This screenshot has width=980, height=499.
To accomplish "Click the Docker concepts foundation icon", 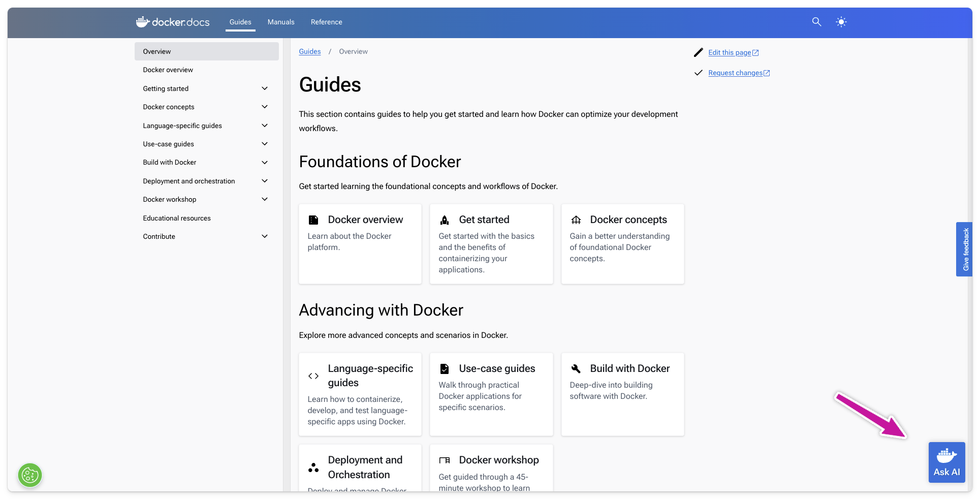I will tap(576, 220).
